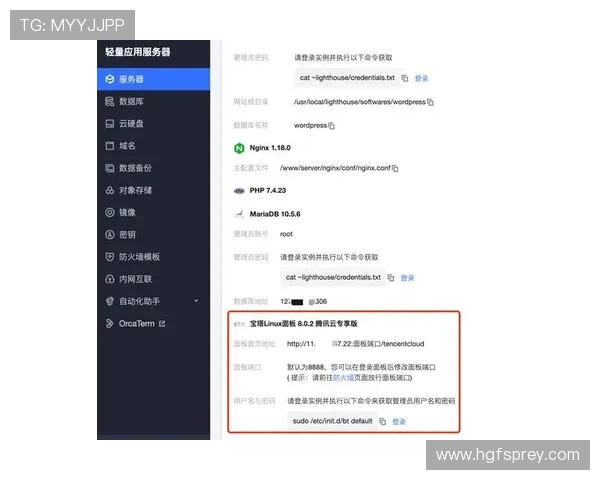
Task: Click 登录 beside sudo bt command
Action: coord(399,422)
